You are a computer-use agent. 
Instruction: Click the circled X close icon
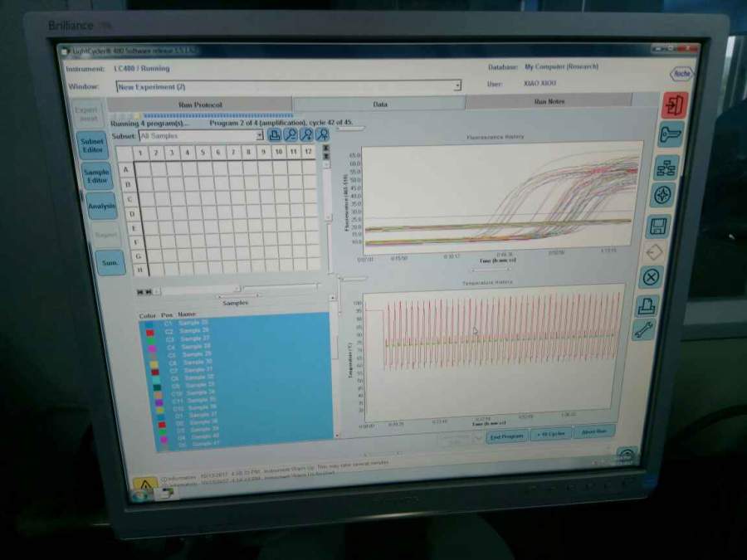(x=650, y=277)
